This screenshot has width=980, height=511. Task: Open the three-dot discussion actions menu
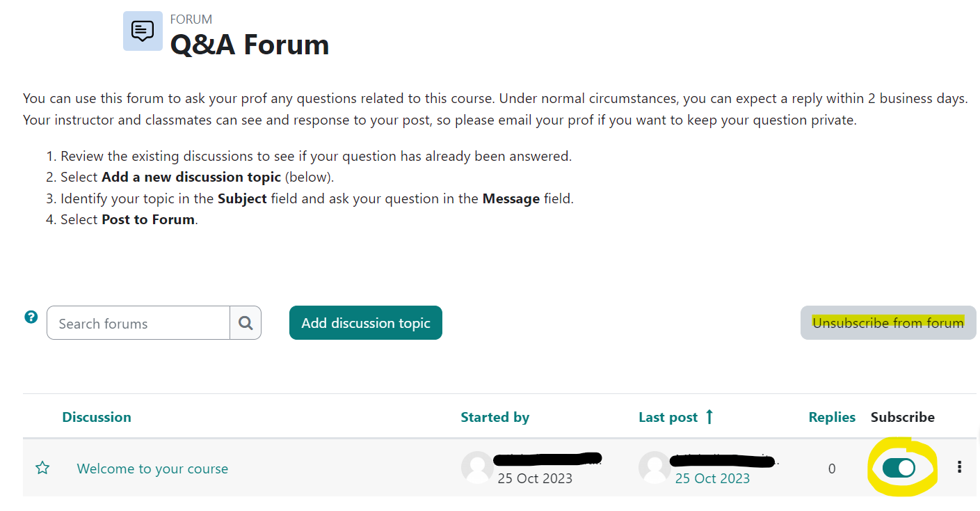[x=960, y=467]
